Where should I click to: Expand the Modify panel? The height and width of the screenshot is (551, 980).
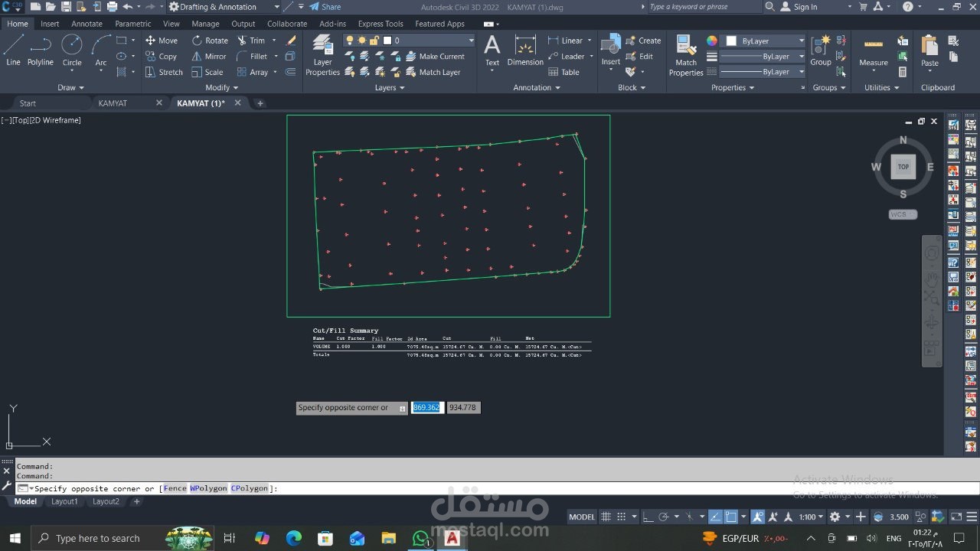222,87
